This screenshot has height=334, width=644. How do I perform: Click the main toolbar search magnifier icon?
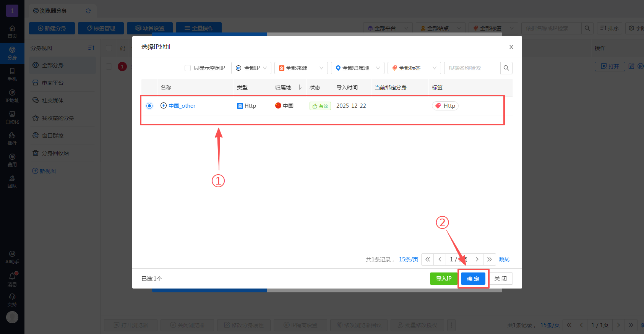click(x=587, y=28)
